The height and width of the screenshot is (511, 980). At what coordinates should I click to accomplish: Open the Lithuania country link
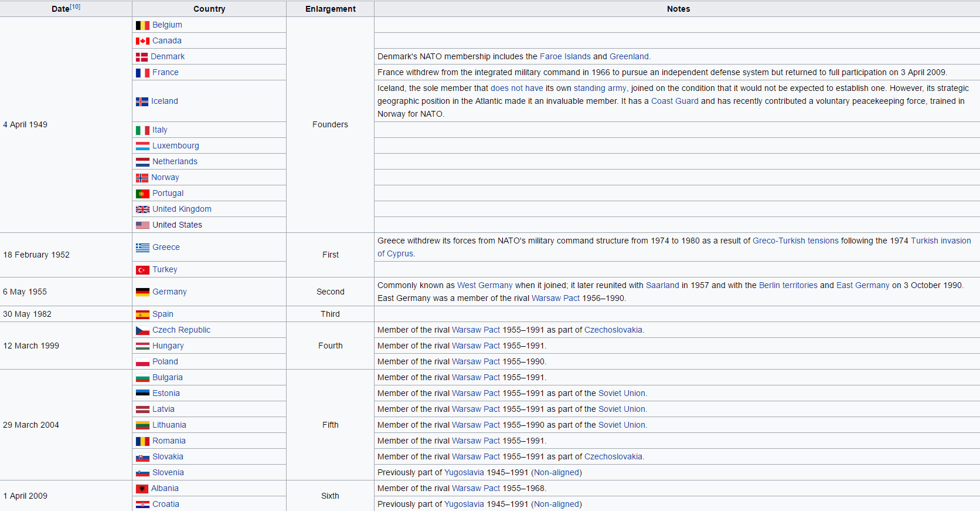pyautogui.click(x=169, y=425)
